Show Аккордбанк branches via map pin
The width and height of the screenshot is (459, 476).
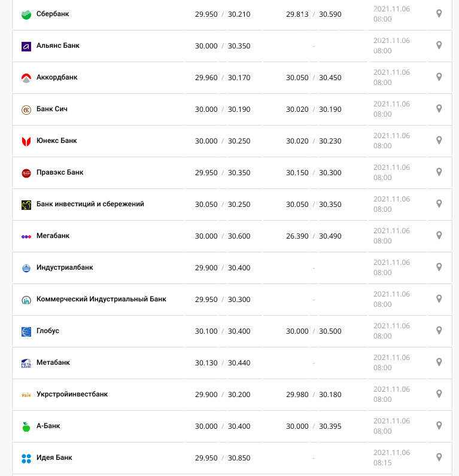point(439,77)
